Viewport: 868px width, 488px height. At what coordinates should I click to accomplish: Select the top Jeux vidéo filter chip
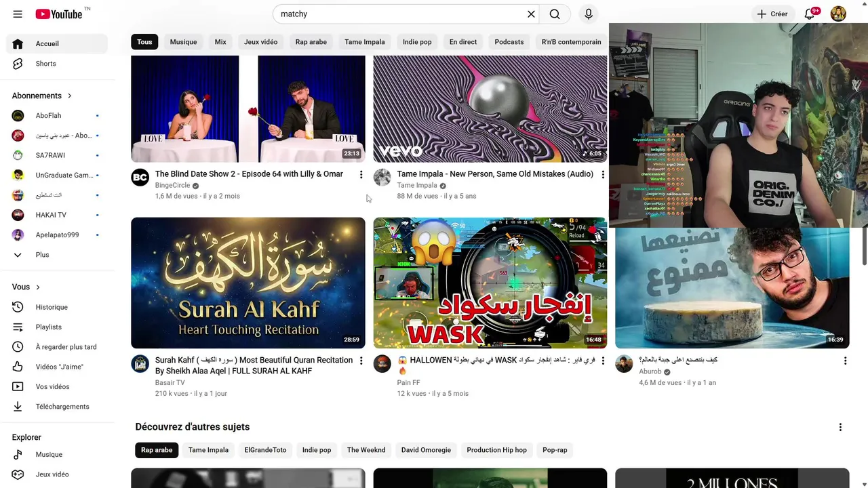coord(260,42)
